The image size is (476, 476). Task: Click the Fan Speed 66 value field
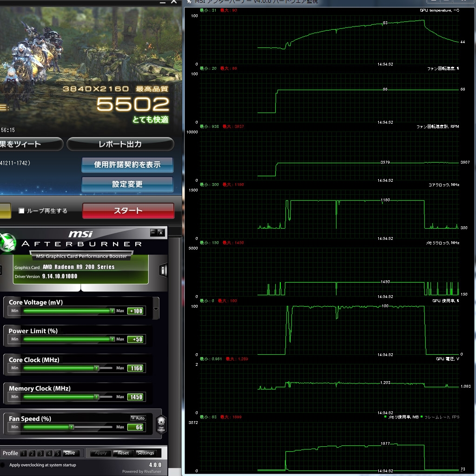point(136,427)
